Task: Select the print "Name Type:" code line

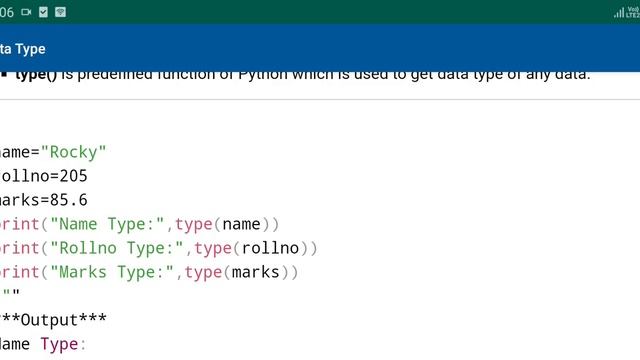Action: pos(140,224)
